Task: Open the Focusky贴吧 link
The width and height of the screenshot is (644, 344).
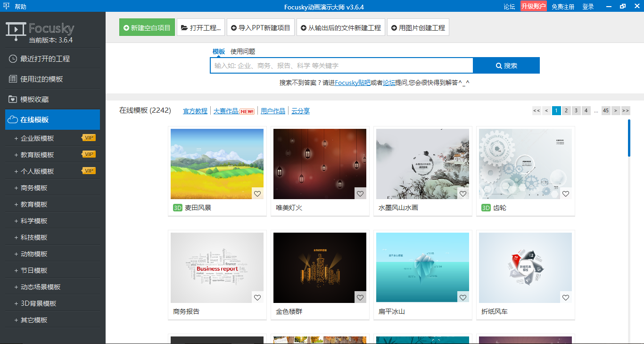Action: [x=353, y=83]
